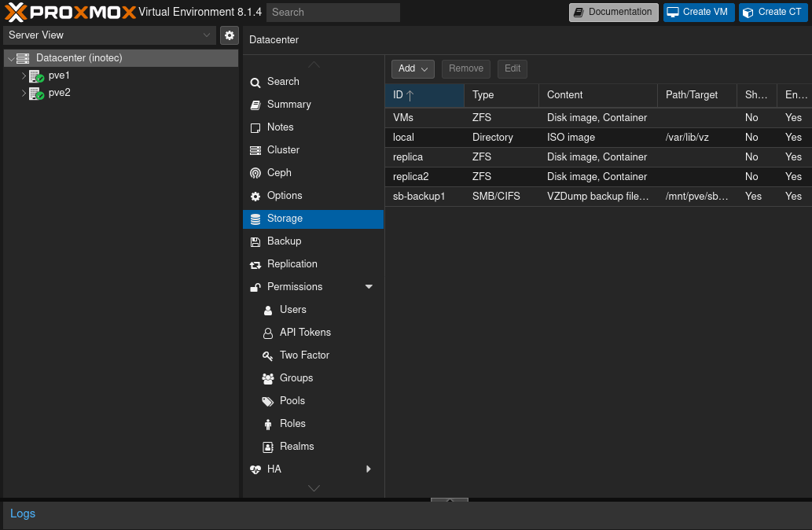Click the pve2 node icon

[36, 94]
